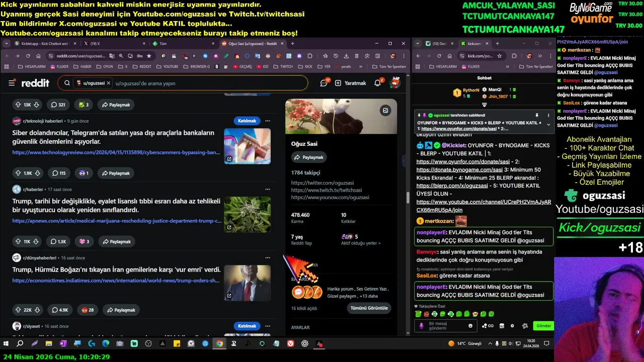Open Chrome from the Windows taskbar
Viewport: 644px width, 362px height.
[x=219, y=344]
